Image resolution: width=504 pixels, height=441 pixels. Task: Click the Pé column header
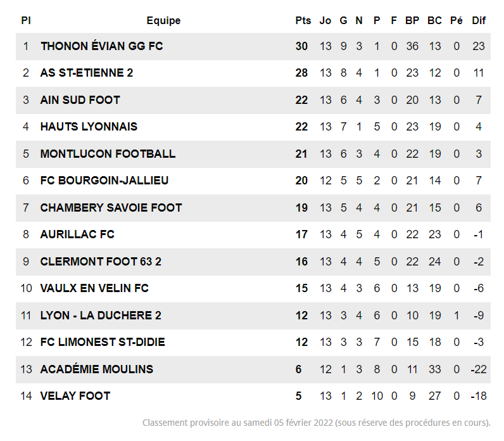pos(456,20)
